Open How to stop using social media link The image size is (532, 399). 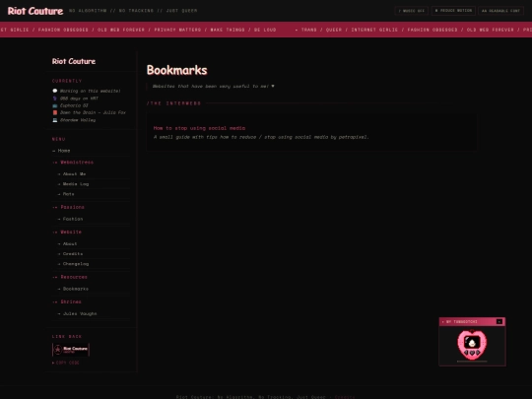click(x=199, y=128)
